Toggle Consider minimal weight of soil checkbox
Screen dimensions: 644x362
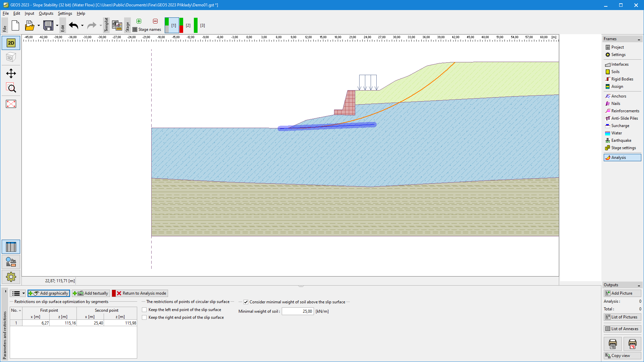(x=245, y=301)
